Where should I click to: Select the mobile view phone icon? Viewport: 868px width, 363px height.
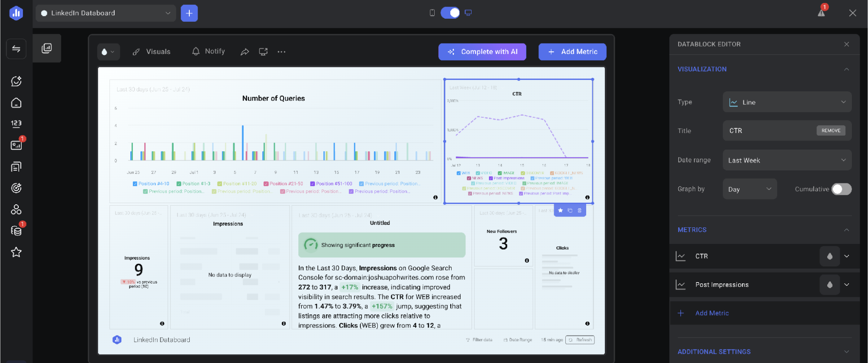click(x=432, y=13)
